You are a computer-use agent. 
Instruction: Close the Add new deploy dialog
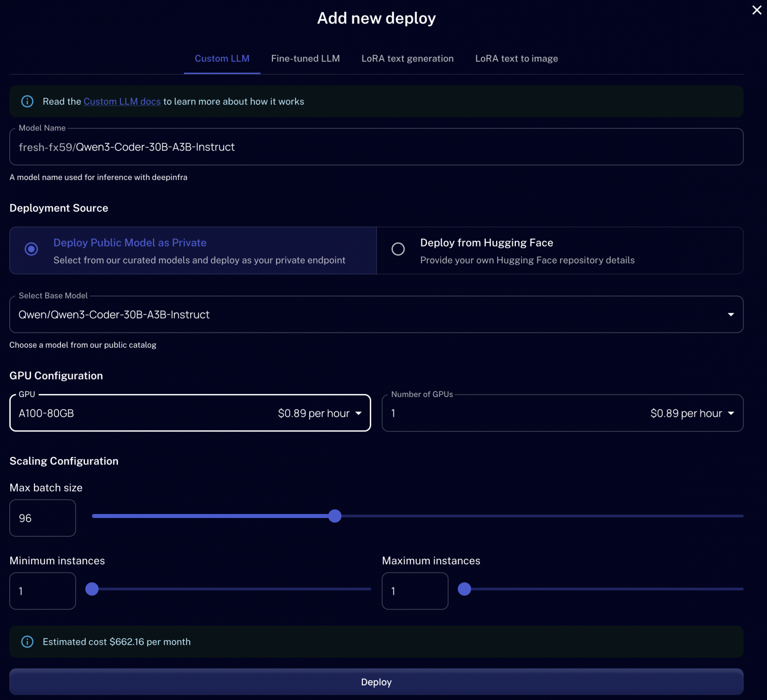[x=756, y=10]
